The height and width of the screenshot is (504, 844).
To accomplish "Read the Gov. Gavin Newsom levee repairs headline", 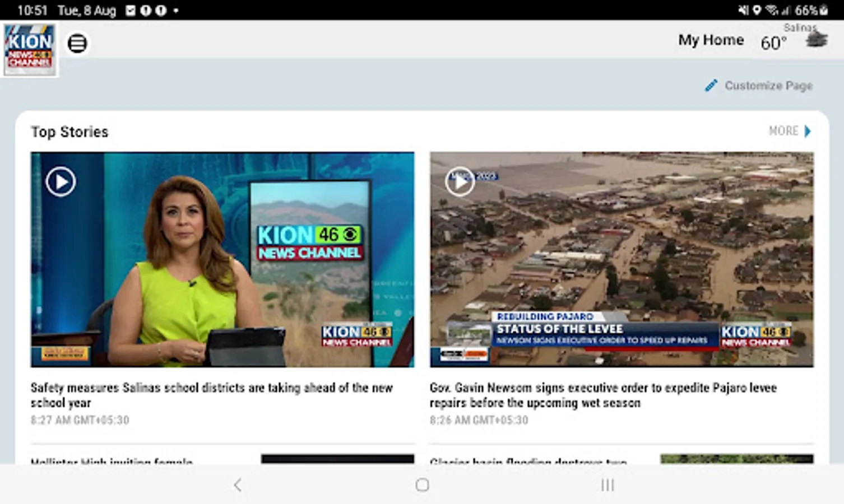I will (x=603, y=395).
